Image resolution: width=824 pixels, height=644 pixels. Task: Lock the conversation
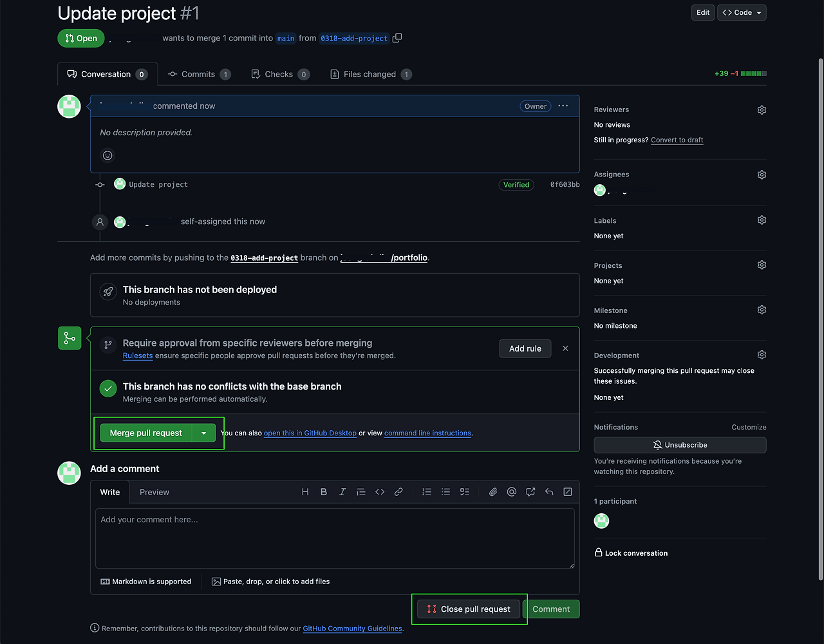pos(631,553)
